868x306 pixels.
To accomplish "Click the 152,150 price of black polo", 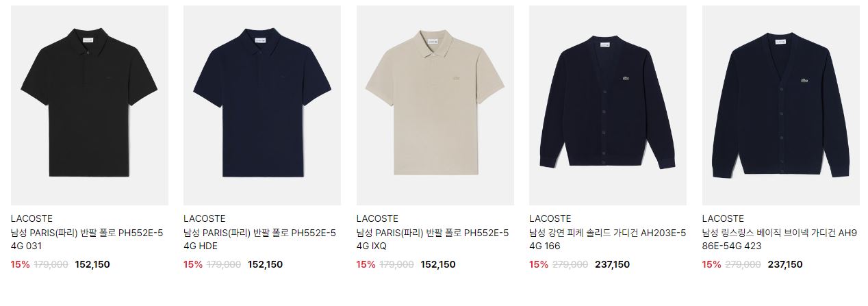I will click(92, 264).
